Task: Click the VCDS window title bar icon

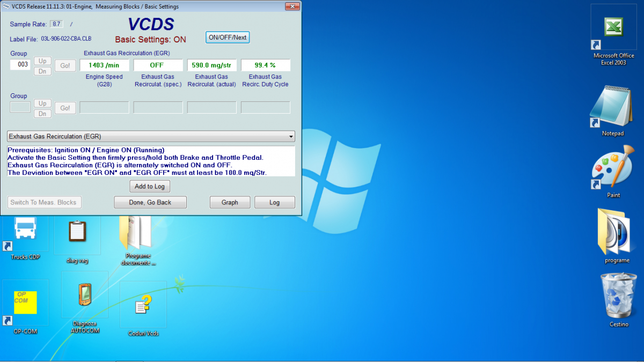Action: pos(6,6)
